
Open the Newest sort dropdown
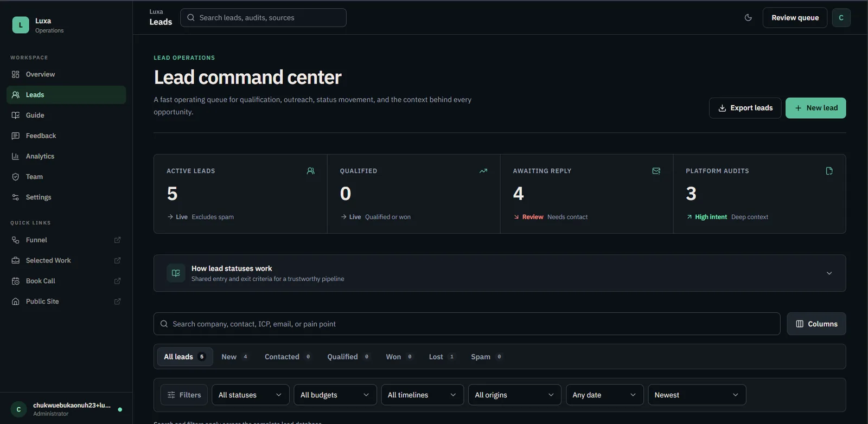point(697,395)
